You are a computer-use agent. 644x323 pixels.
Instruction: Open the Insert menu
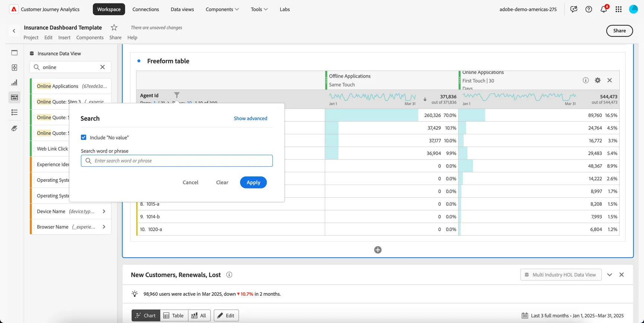[64, 37]
